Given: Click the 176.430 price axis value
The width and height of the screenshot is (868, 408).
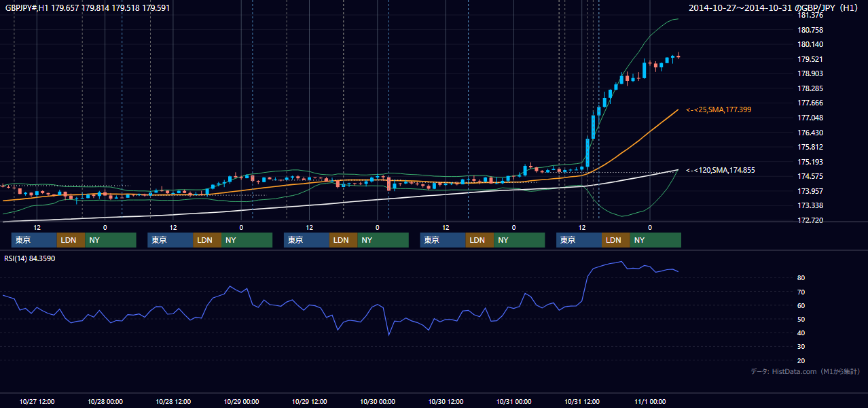Looking at the screenshot, I should point(810,133).
